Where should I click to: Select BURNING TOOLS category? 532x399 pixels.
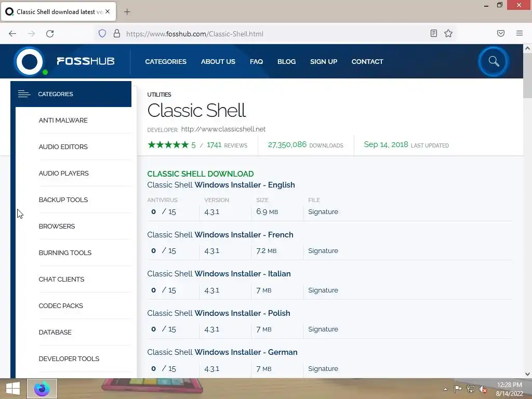65,253
